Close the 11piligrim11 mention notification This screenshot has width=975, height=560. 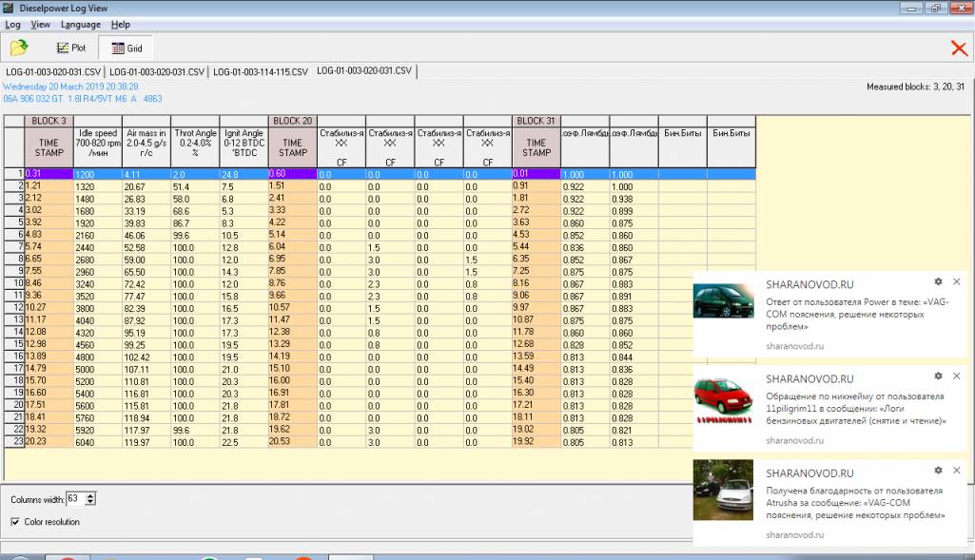956,377
